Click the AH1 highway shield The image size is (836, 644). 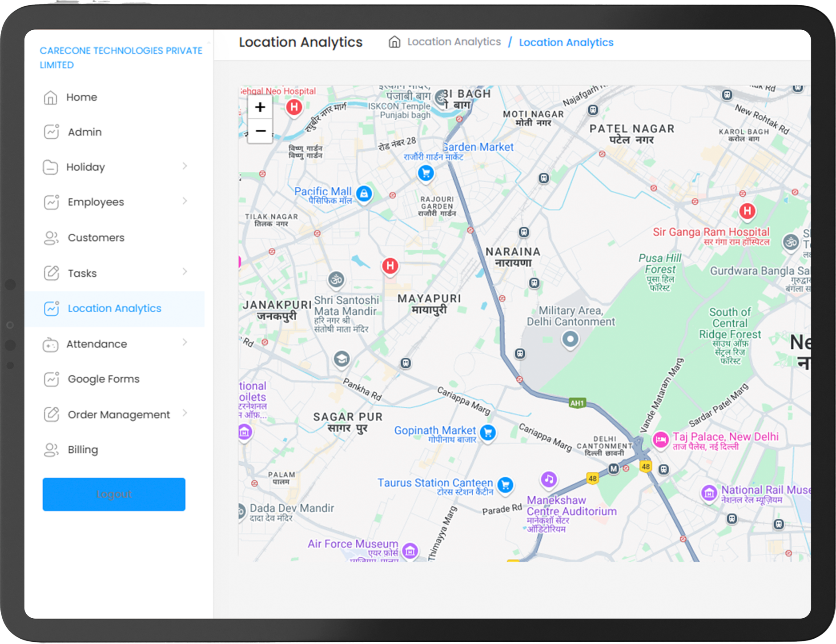[x=577, y=403]
